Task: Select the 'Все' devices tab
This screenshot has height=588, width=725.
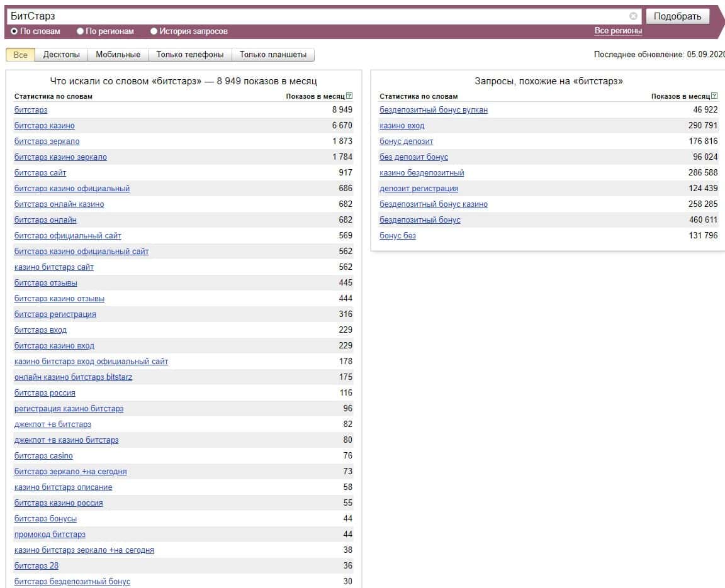Action: click(20, 55)
